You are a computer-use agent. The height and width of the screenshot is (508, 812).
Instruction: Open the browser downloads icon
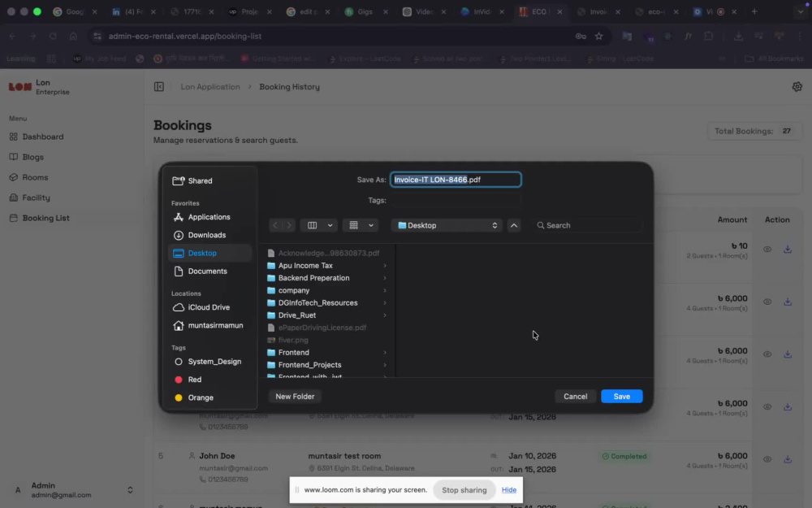(738, 36)
